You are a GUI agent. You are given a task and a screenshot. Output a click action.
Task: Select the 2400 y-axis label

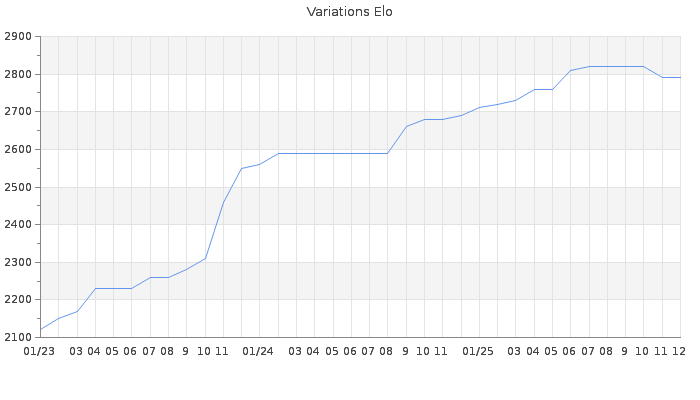(x=20, y=225)
